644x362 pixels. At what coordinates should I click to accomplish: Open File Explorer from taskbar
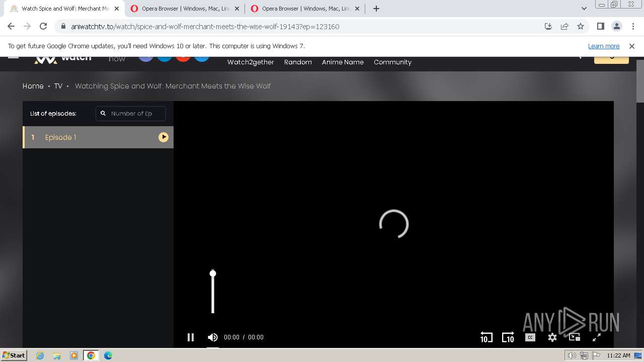tap(57, 355)
